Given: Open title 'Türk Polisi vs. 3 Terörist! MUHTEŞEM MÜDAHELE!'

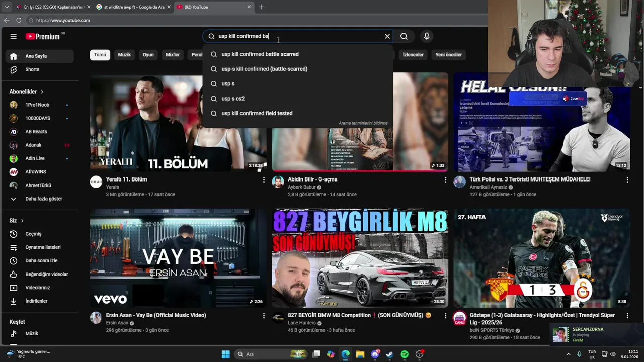Looking at the screenshot, I should [530, 179].
